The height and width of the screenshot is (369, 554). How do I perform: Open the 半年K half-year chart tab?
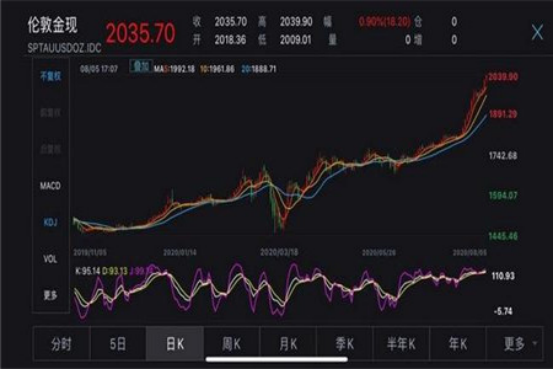click(x=401, y=344)
